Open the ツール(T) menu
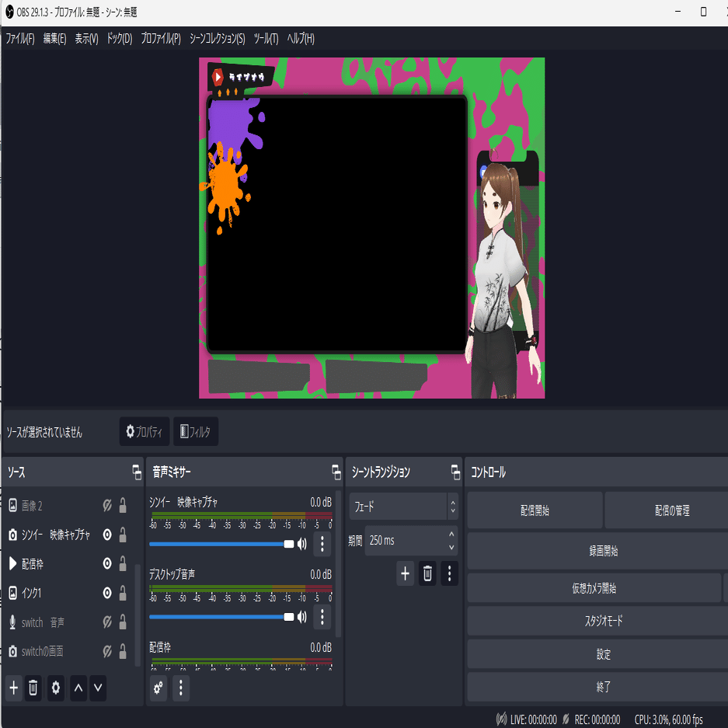This screenshot has height=728, width=728. (x=266, y=39)
